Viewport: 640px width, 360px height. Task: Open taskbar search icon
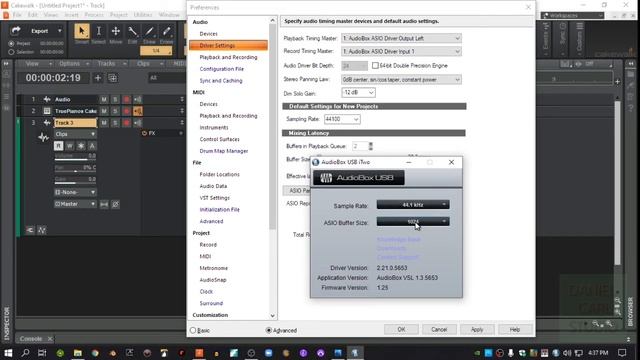(25, 353)
